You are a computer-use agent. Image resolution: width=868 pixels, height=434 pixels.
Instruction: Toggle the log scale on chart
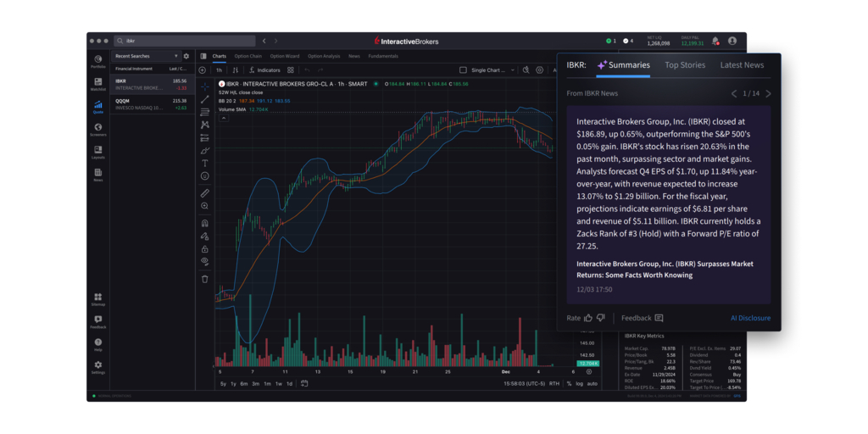(579, 383)
